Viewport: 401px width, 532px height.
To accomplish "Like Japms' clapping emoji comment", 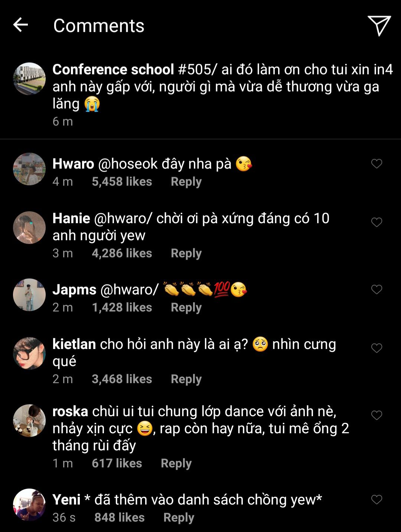I will coord(376,290).
